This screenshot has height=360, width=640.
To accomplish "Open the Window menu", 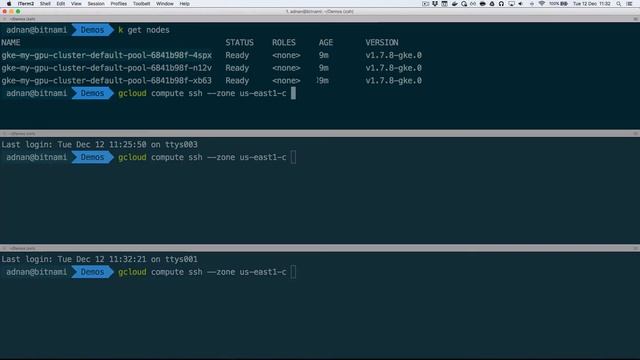I will coord(165,4).
